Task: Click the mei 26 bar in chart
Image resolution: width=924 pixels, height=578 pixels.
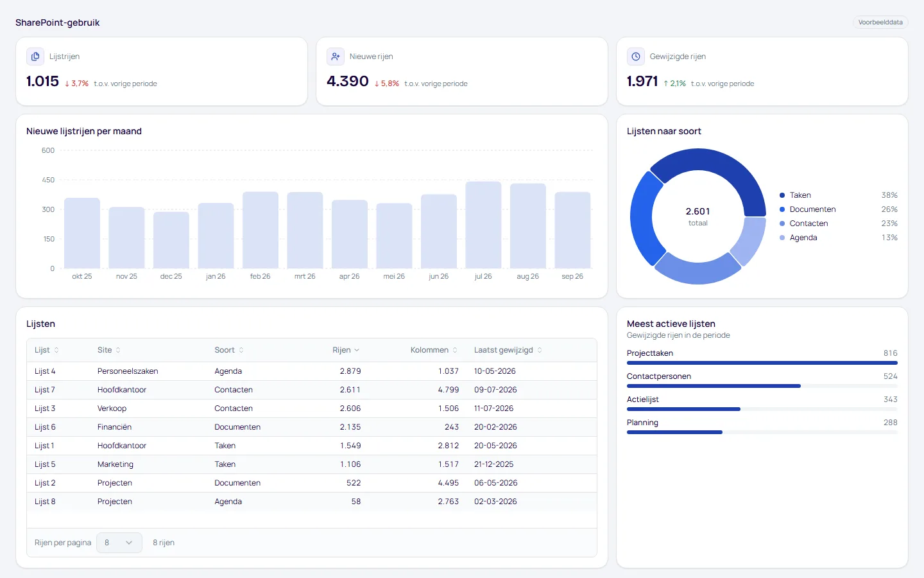Action: point(394,236)
